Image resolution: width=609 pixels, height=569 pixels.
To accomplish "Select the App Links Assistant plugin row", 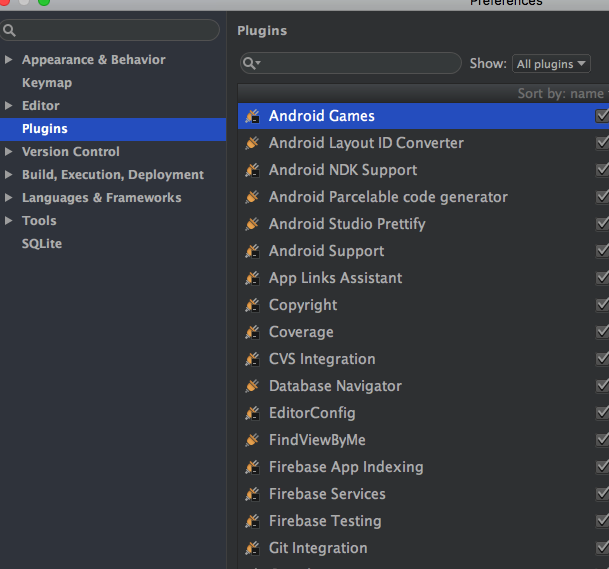I will [x=423, y=278].
